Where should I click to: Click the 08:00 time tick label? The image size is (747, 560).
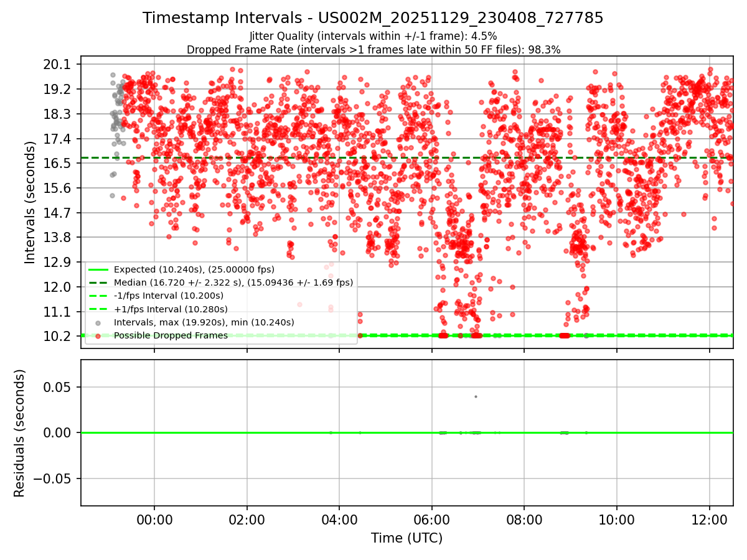coord(524,520)
